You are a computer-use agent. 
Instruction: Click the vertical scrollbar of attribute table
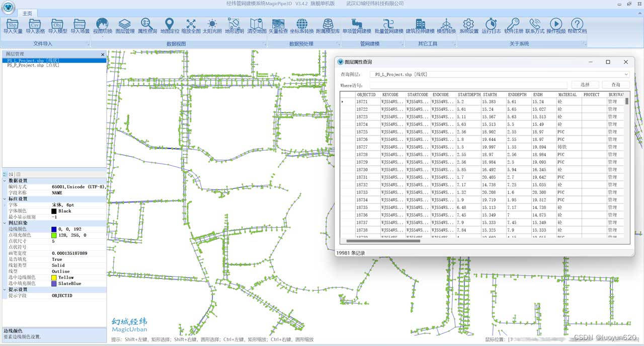(627, 101)
